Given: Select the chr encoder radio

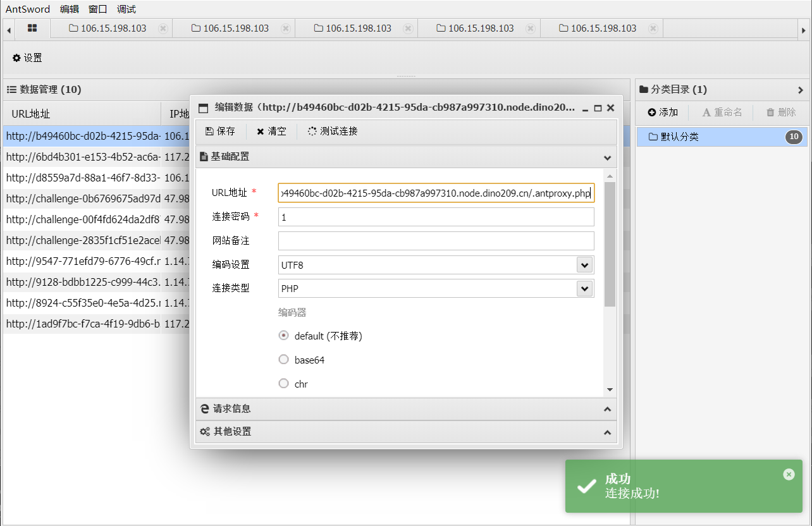Looking at the screenshot, I should pos(284,384).
